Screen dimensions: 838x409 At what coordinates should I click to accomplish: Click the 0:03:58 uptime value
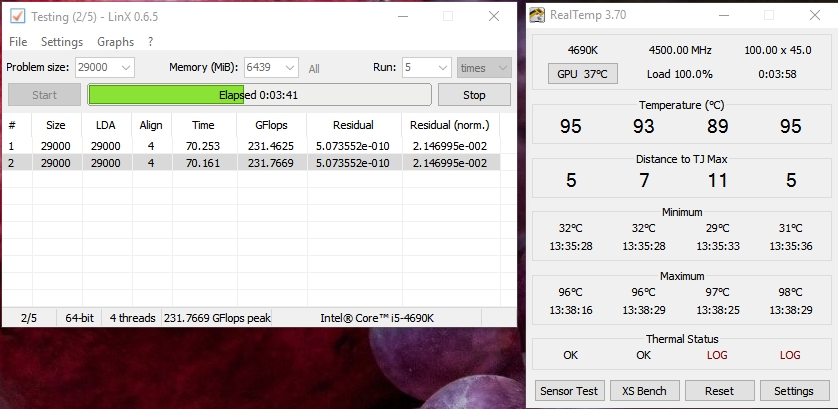click(x=778, y=74)
